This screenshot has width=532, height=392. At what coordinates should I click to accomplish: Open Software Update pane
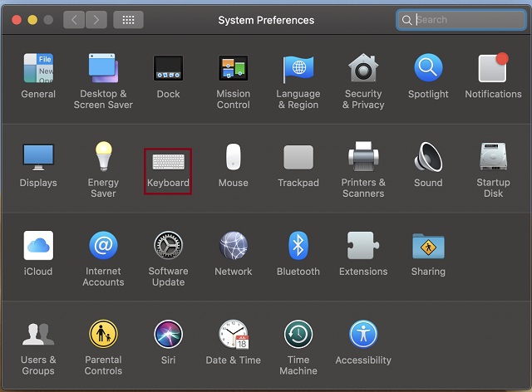tap(168, 259)
